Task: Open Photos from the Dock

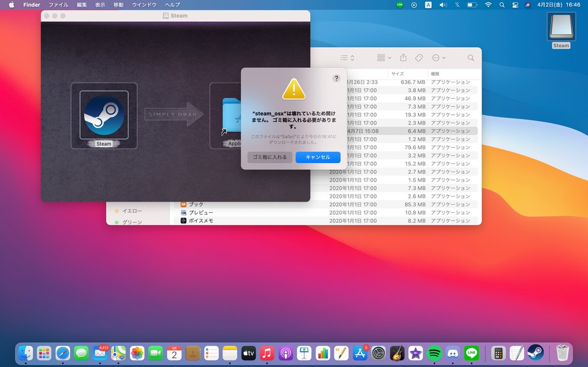Action: 137,353
